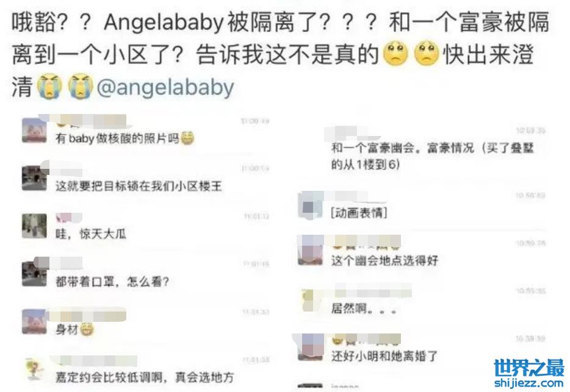Select avatar beside '哇，惊天大瓜' message
The height and width of the screenshot is (392, 570).
pyautogui.click(x=34, y=226)
